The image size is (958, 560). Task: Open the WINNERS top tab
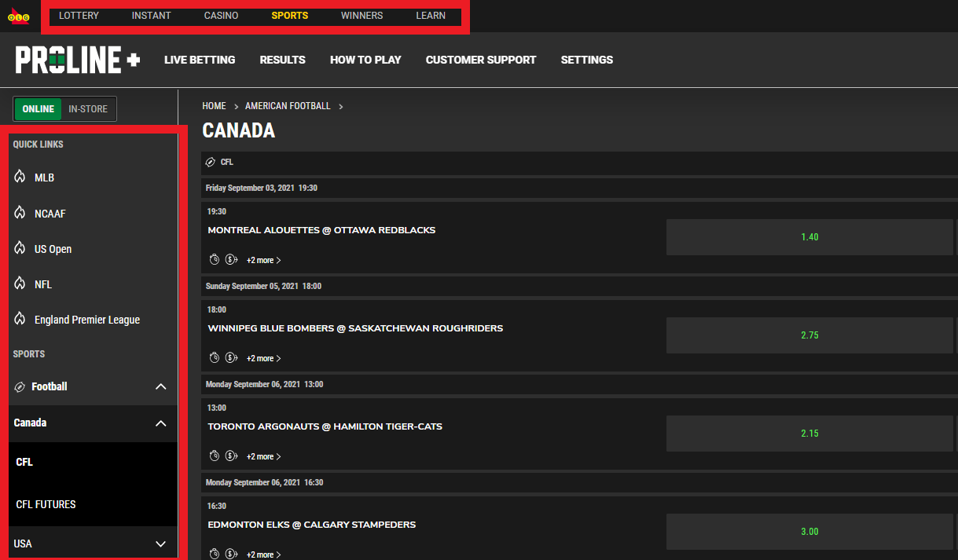tap(362, 16)
